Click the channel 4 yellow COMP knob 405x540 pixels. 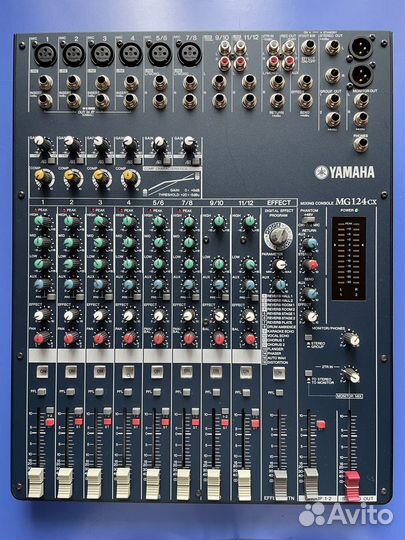130,178
